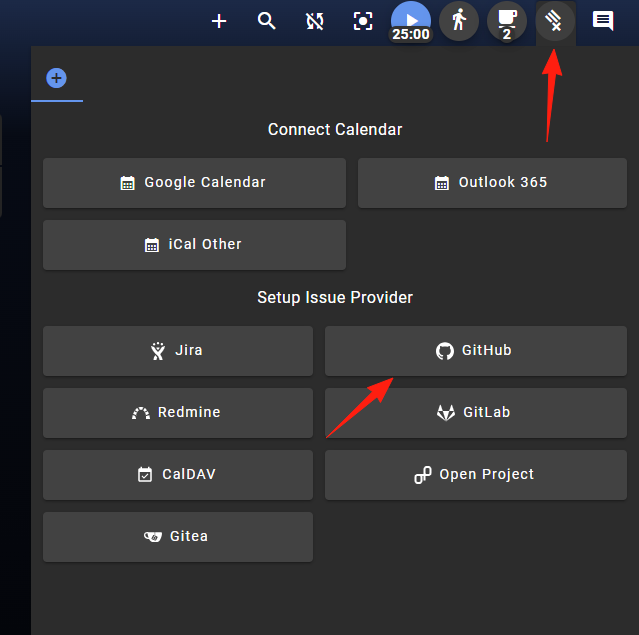Viewport: 639px width, 635px height.
Task: Set up Gitea issue provider
Action: (x=178, y=536)
